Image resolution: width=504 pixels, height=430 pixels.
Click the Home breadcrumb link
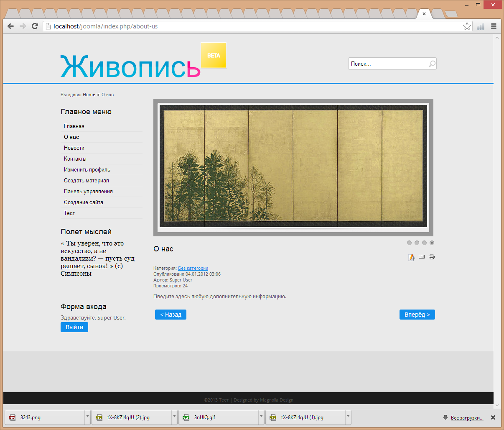89,95
